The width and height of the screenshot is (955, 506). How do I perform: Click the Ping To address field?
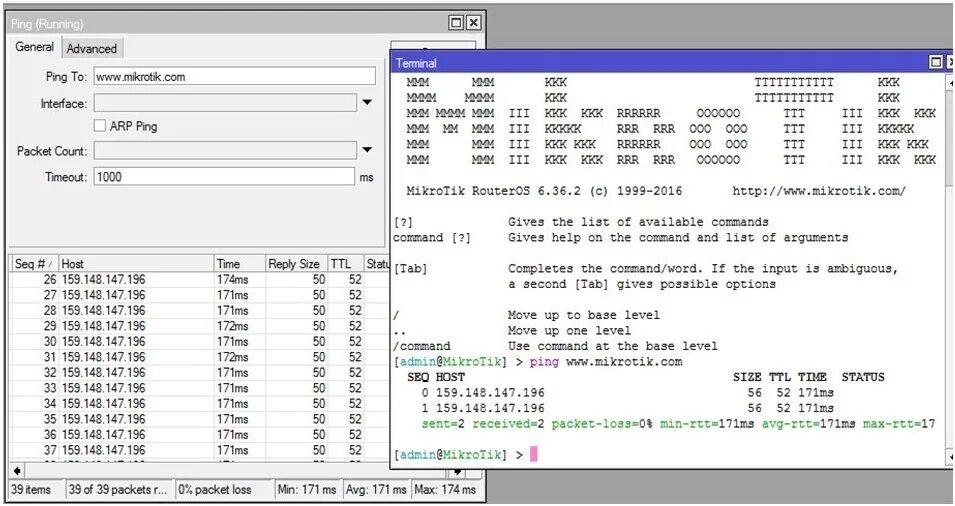click(x=234, y=77)
